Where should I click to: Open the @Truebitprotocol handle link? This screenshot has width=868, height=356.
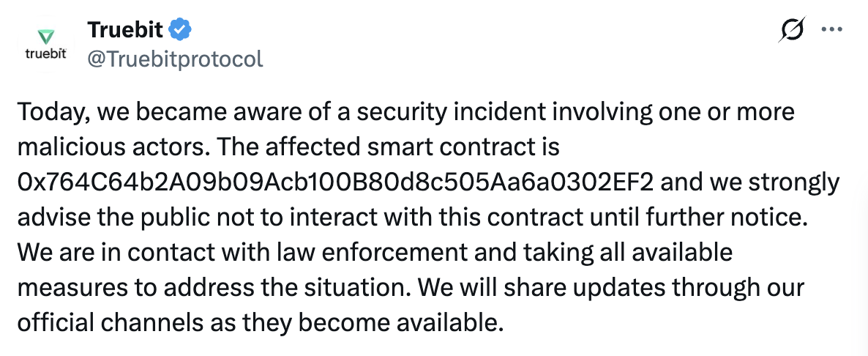click(x=175, y=59)
